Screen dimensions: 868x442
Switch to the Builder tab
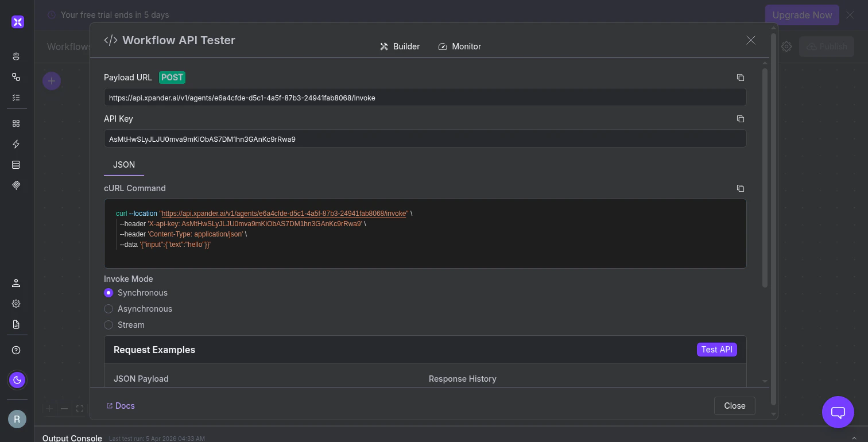400,46
